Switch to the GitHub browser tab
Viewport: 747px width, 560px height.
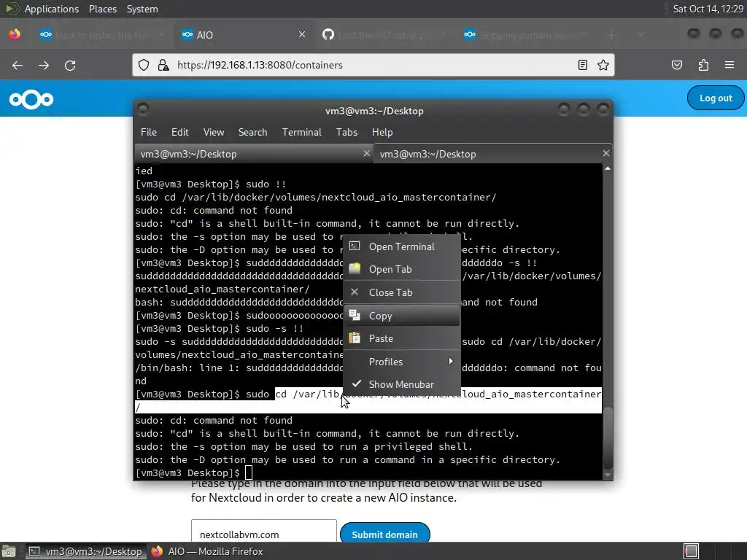pyautogui.click(x=385, y=34)
